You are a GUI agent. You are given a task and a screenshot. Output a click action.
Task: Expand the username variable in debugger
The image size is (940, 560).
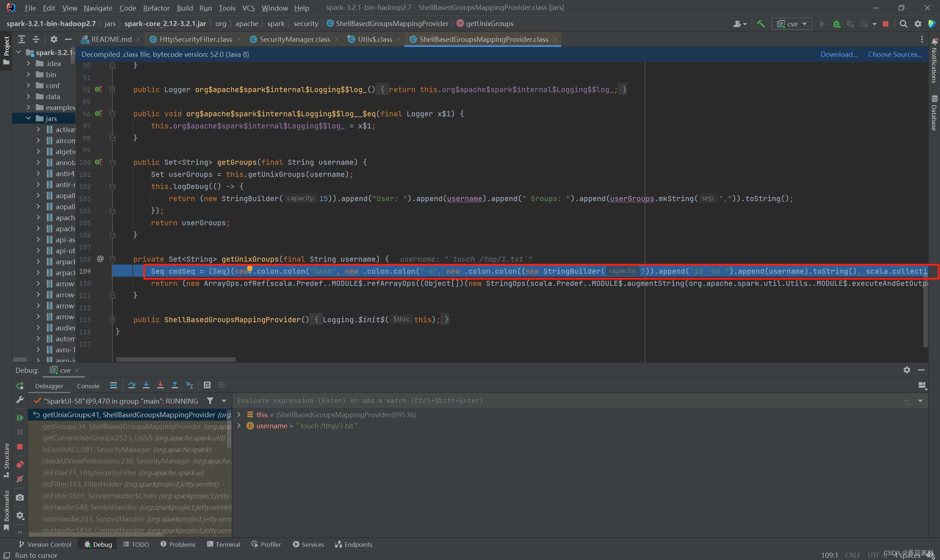click(239, 426)
